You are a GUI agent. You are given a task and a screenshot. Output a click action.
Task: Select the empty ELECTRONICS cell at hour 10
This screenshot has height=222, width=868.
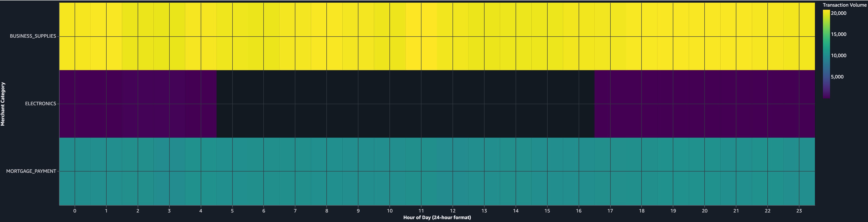tap(389, 104)
